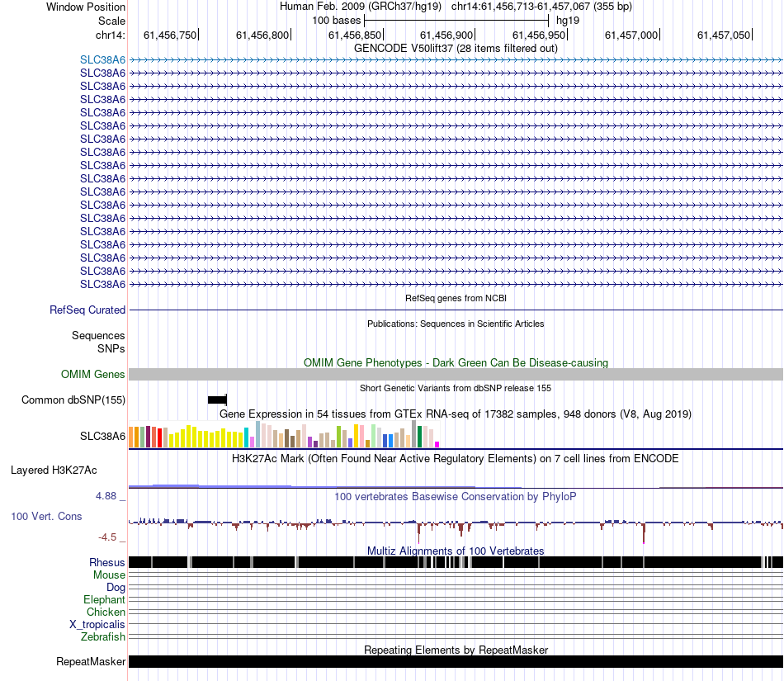Screen dimensions: 784x681
Task: Click the Chicken species label
Action: [106, 612]
